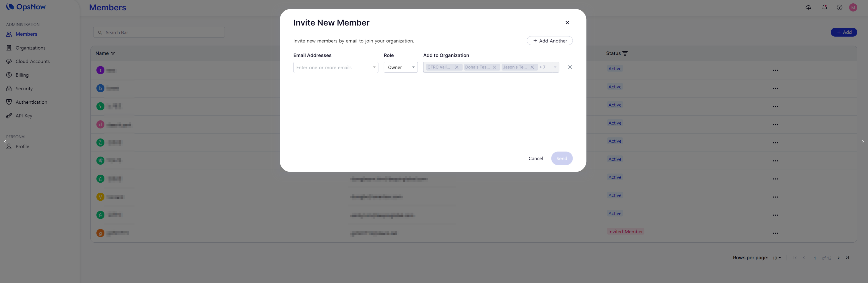Open the Rows per page selector

776,258
